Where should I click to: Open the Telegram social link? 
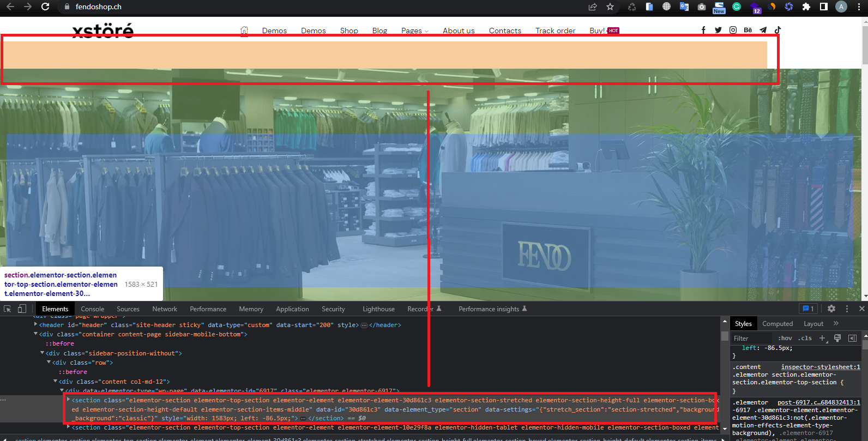coord(763,30)
